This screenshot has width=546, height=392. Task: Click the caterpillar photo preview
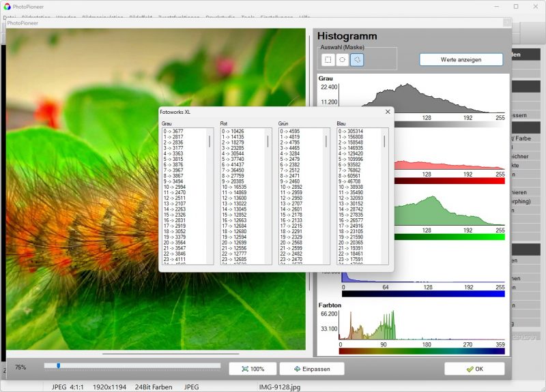pos(156,189)
